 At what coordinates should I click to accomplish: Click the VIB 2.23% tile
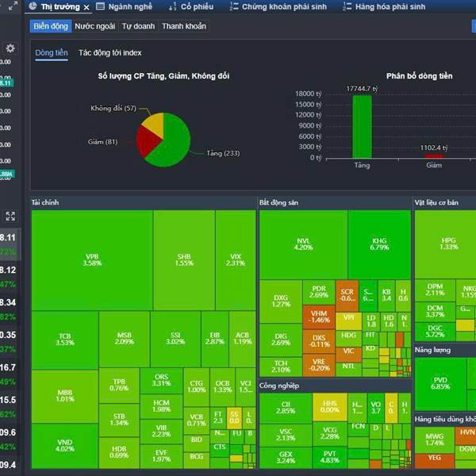pos(161,432)
